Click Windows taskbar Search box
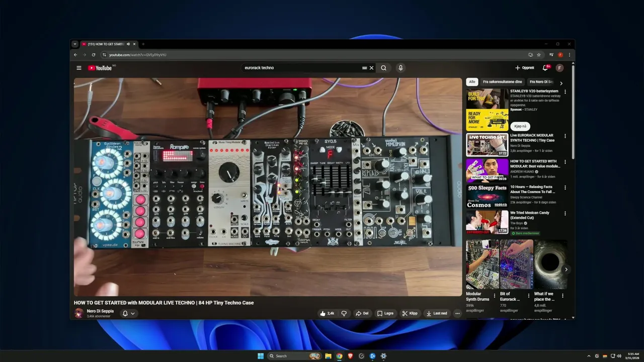The width and height of the screenshot is (644, 362). [x=294, y=356]
